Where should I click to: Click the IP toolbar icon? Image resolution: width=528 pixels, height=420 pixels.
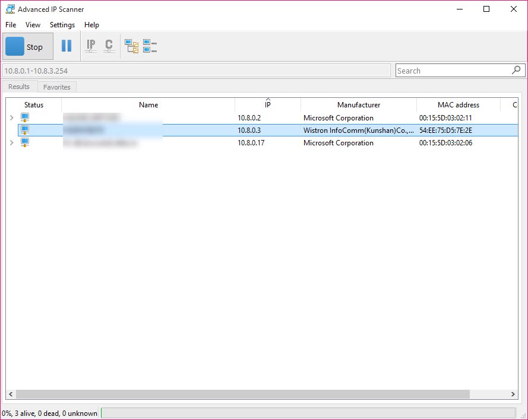pyautogui.click(x=91, y=46)
